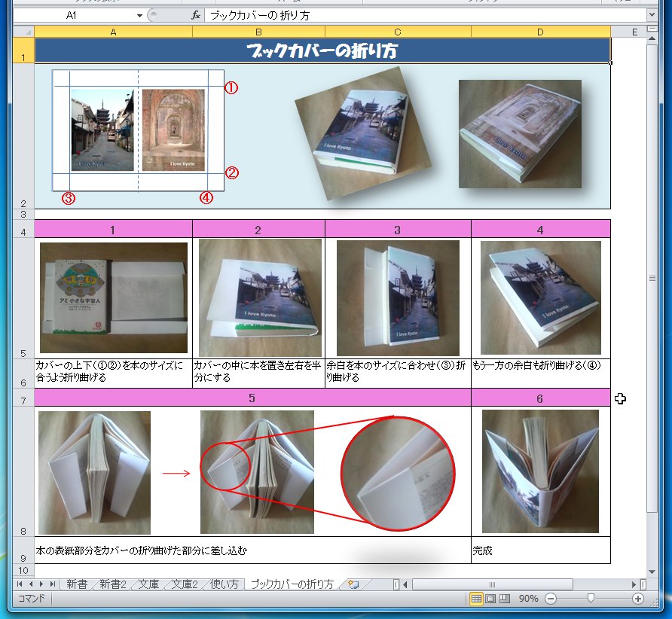Open the Name Box dropdown arrow
The height and width of the screenshot is (619, 672).
[x=139, y=16]
